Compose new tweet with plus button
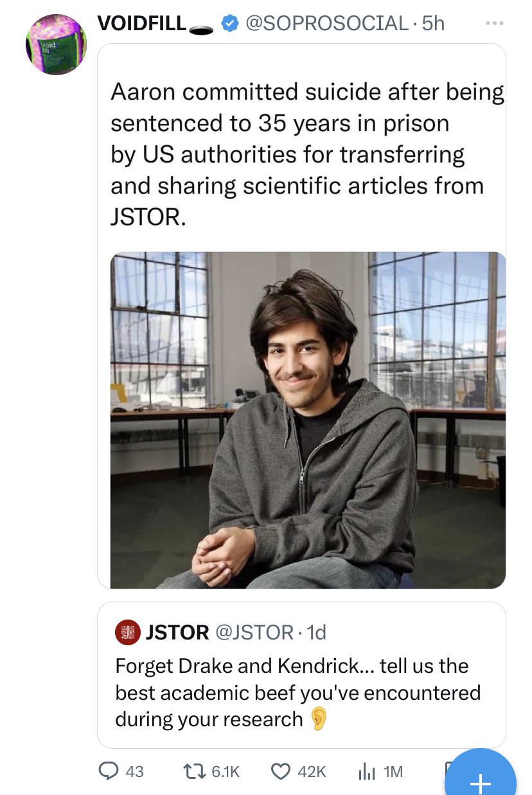The width and height of the screenshot is (532, 795). point(480,779)
